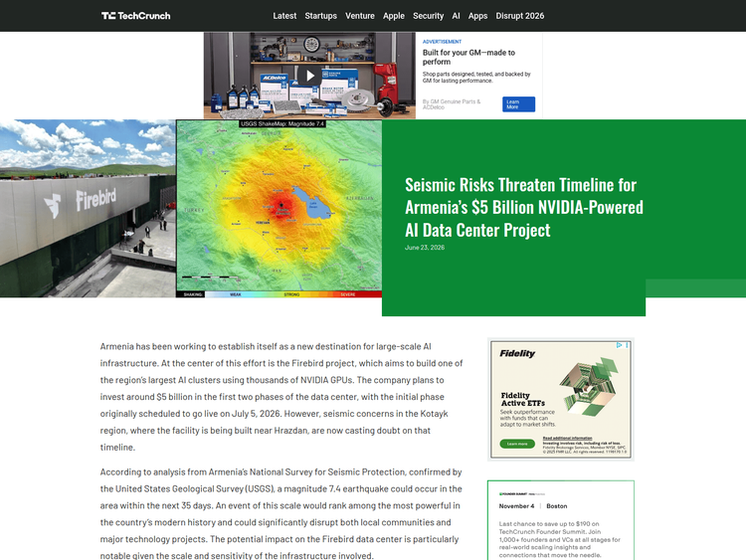Go to the Startups section
746x560 pixels.
coord(320,16)
